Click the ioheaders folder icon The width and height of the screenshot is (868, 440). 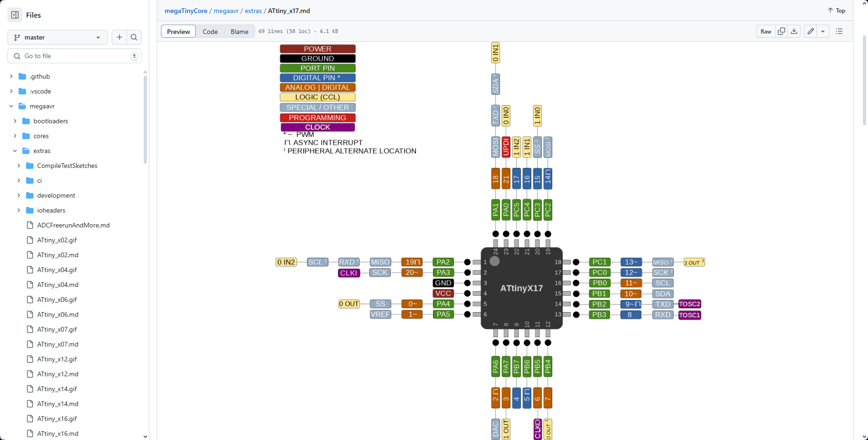click(30, 210)
